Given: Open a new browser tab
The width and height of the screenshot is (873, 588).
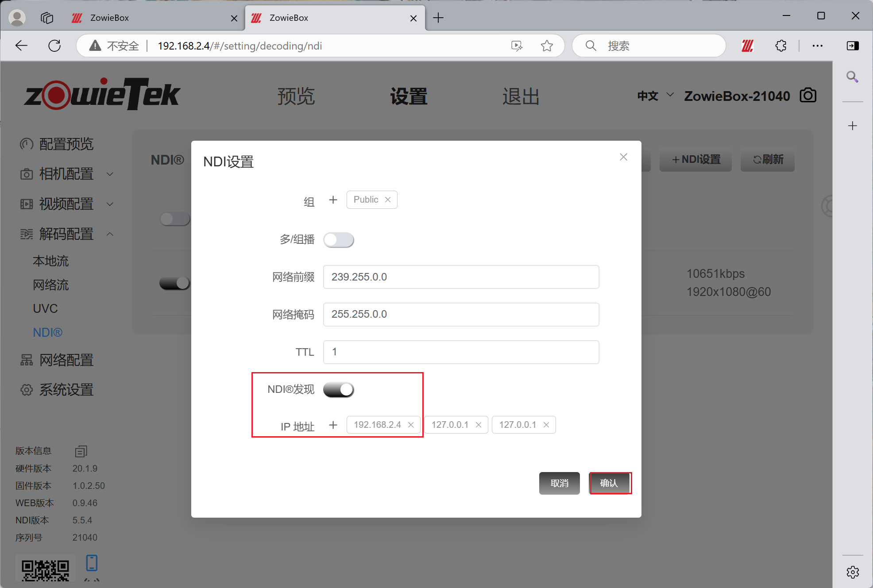Looking at the screenshot, I should pos(438,18).
